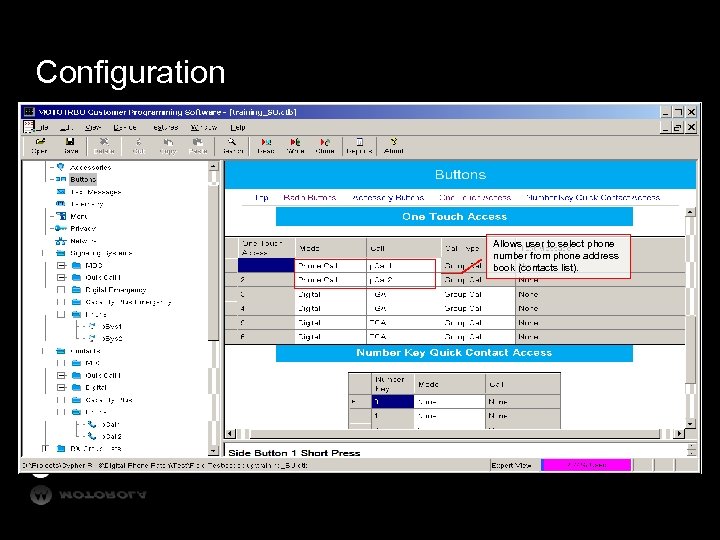Click the Accessories shield icon in tree
This screenshot has width=720, height=540.
60,167
